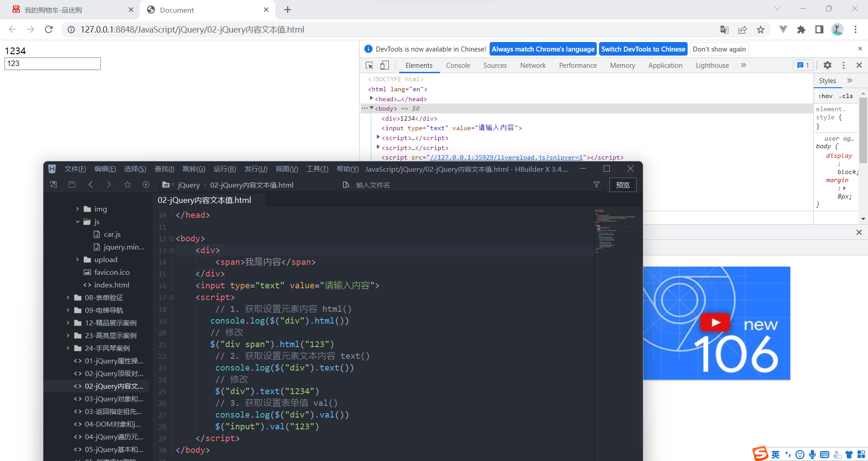Click the Run (play) icon in HBuilder toolbar

tap(146, 184)
